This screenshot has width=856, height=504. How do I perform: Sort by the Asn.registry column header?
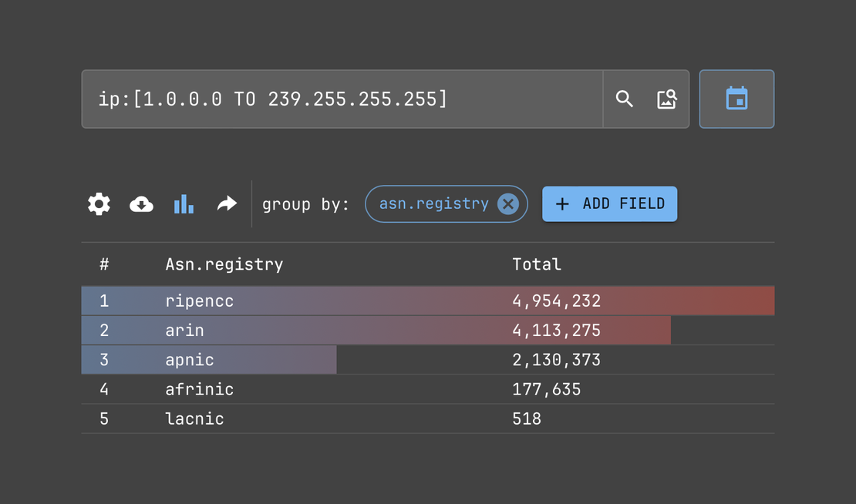click(224, 264)
